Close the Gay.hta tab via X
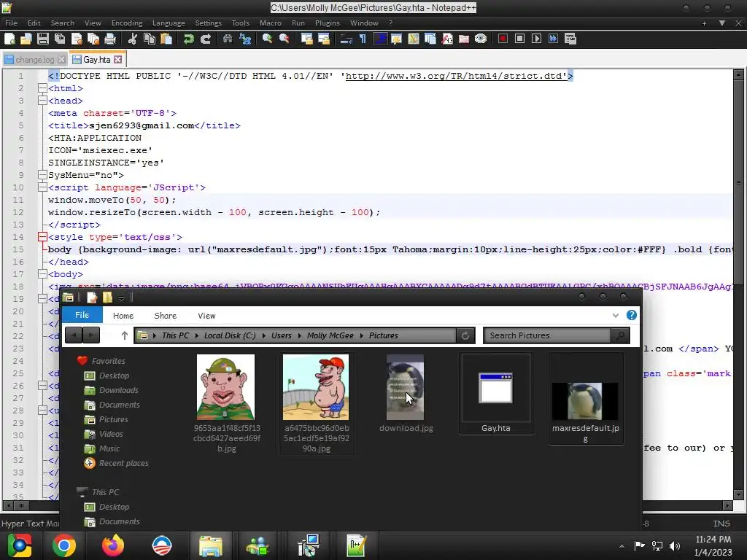This screenshot has height=560, width=747. (117, 60)
